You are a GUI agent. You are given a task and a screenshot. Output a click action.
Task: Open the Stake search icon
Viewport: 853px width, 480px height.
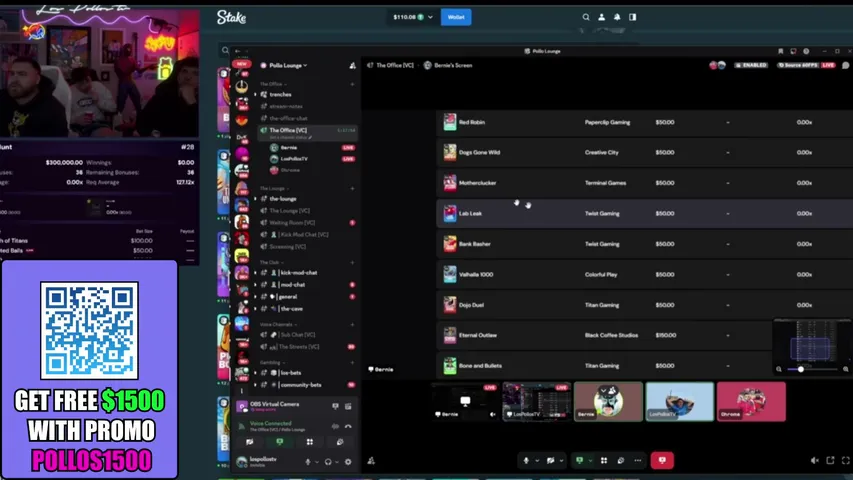pos(586,17)
